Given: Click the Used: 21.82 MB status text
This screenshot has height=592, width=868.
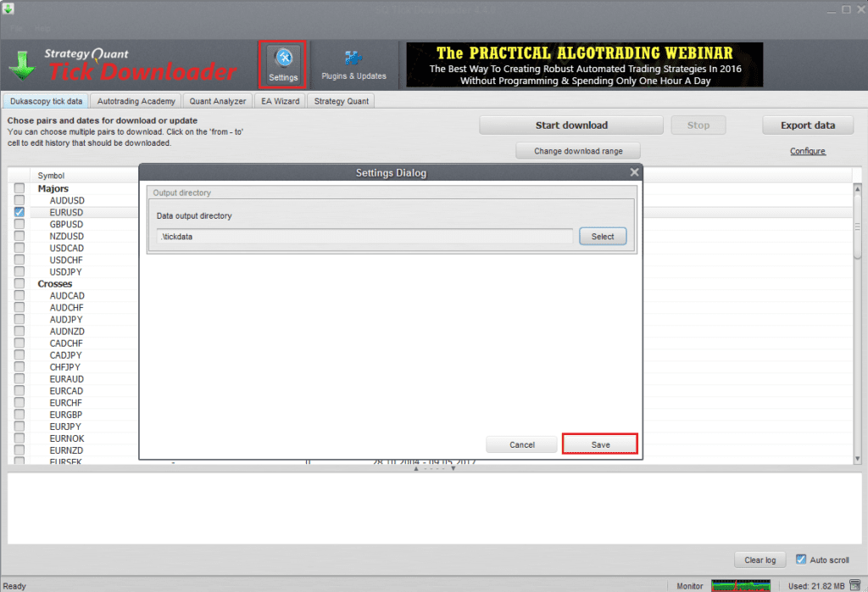Looking at the screenshot, I should pos(816,586).
